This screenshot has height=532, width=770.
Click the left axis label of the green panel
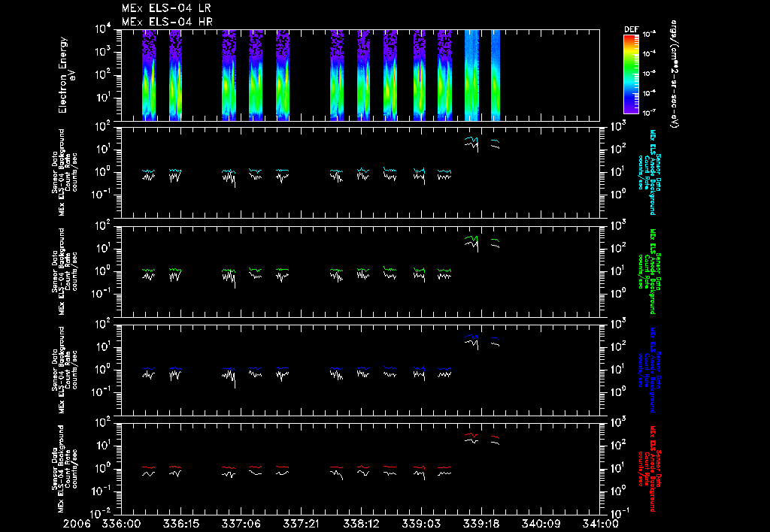(x=65, y=271)
